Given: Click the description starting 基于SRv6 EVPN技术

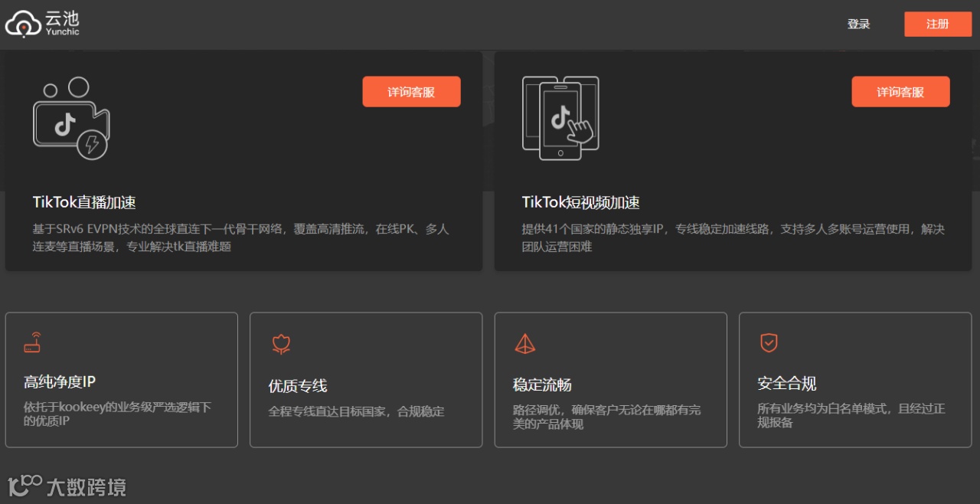Looking at the screenshot, I should click(240, 237).
